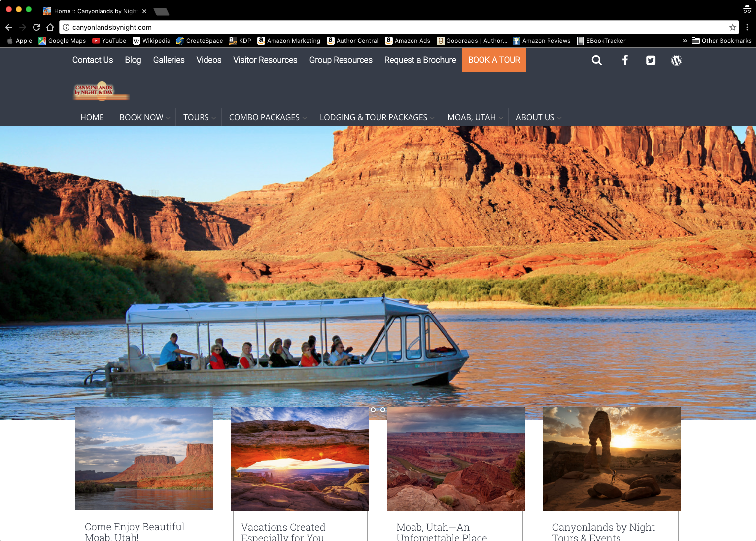Expand the Combo Packages dropdown
Image resolution: width=756 pixels, height=541 pixels.
267,117
